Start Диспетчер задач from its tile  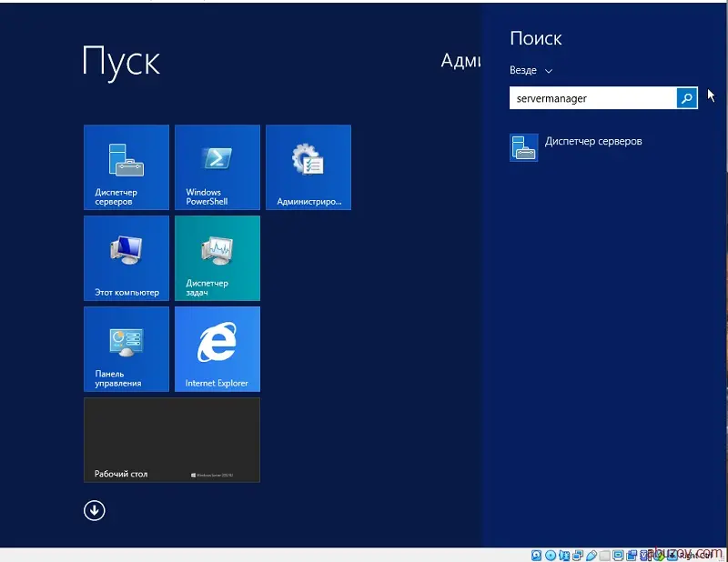pos(217,258)
